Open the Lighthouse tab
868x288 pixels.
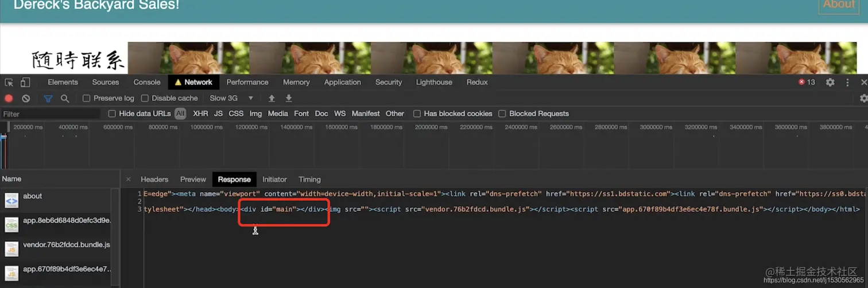pos(434,83)
